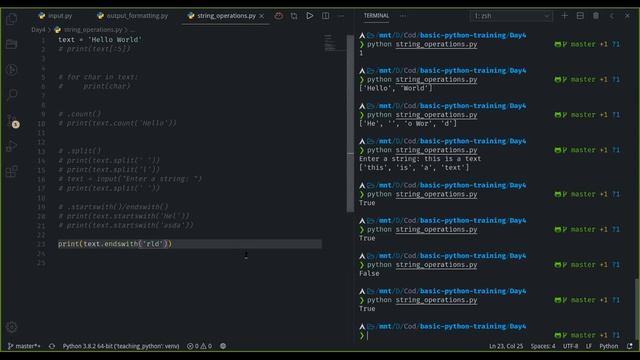Close the terminal panel
This screenshot has height=360, width=640.
627,16
